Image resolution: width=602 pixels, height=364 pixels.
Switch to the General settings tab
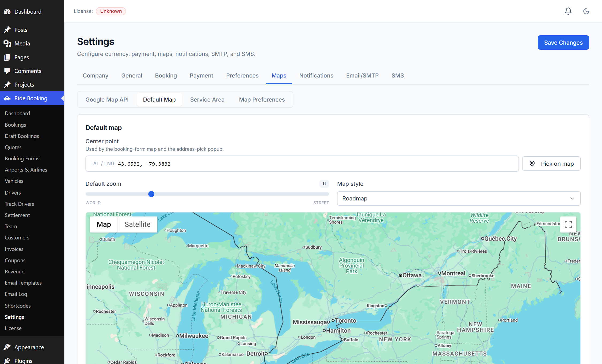point(132,75)
